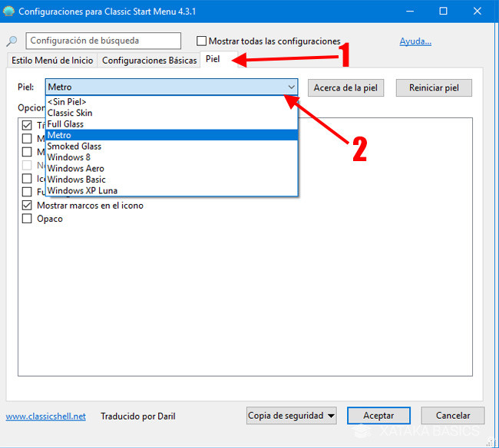Screen dimensions: 499x448
Task: Toggle checkbox on the Fu option row
Action: click(x=27, y=192)
